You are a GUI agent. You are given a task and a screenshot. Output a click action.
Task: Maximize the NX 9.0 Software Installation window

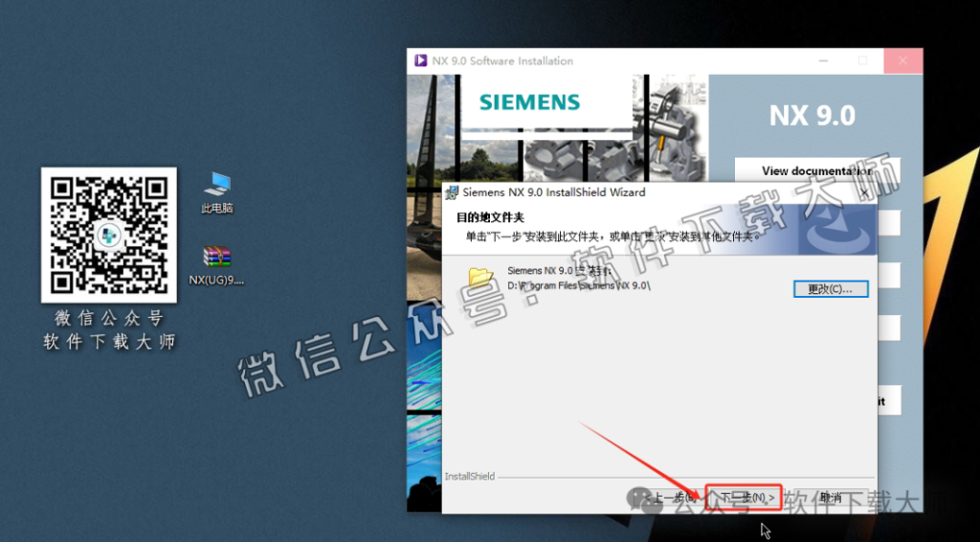862,60
